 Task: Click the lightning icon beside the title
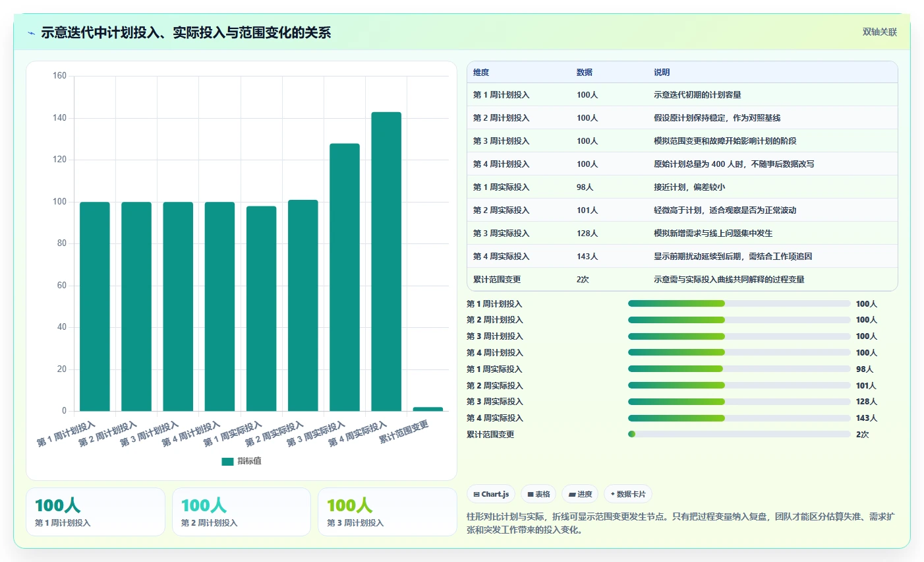click(31, 32)
